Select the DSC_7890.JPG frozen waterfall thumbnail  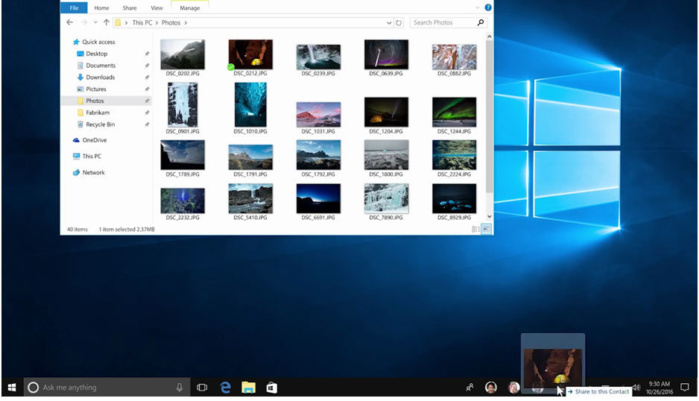click(x=386, y=199)
